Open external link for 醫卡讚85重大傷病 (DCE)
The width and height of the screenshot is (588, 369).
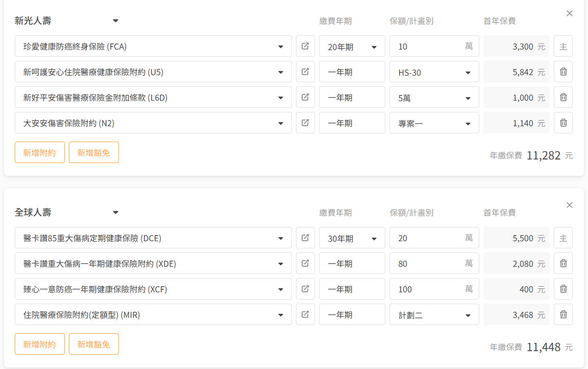click(305, 238)
